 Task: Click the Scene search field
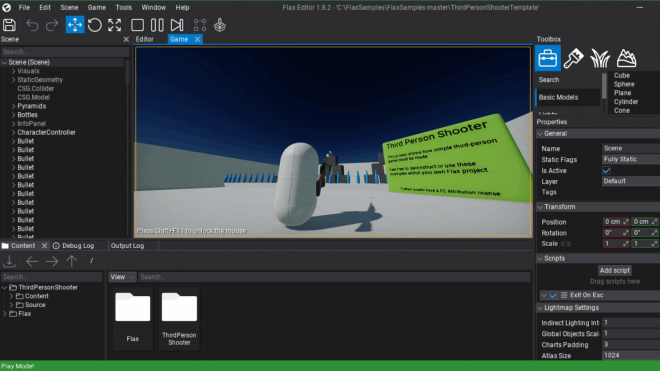pos(64,52)
